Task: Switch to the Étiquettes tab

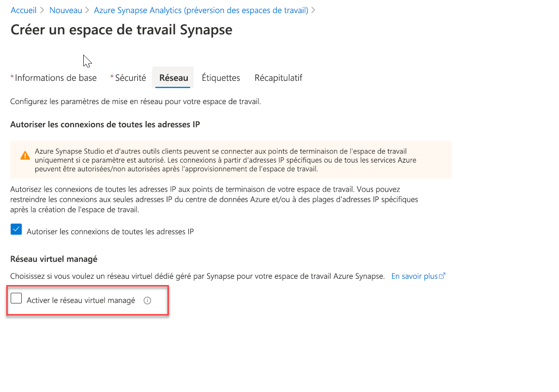Action: pos(221,78)
